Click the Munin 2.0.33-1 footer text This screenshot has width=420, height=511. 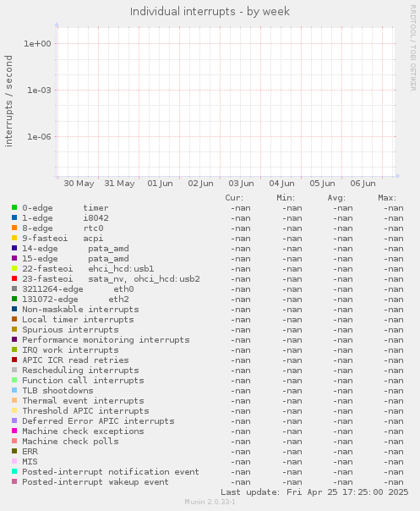point(210,502)
